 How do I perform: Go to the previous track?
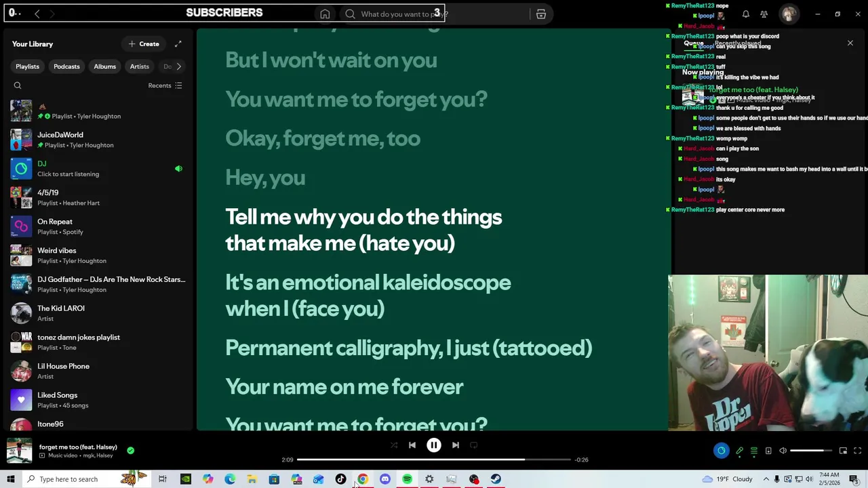click(412, 445)
